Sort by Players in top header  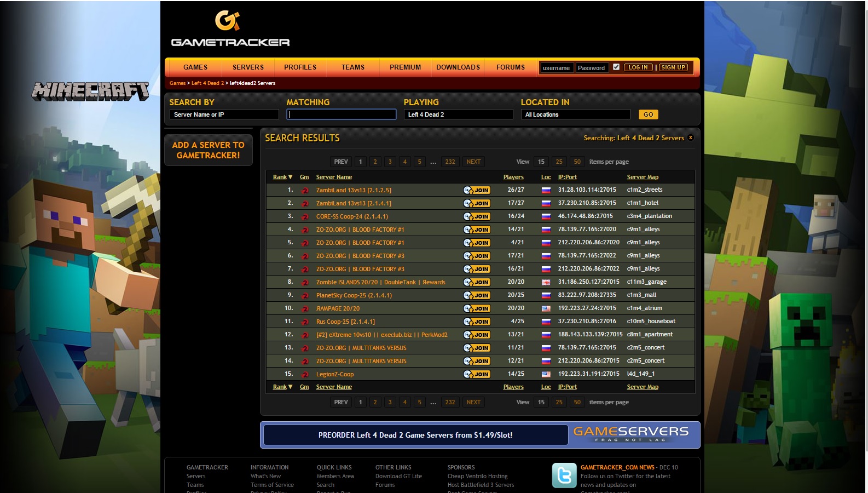coord(513,177)
